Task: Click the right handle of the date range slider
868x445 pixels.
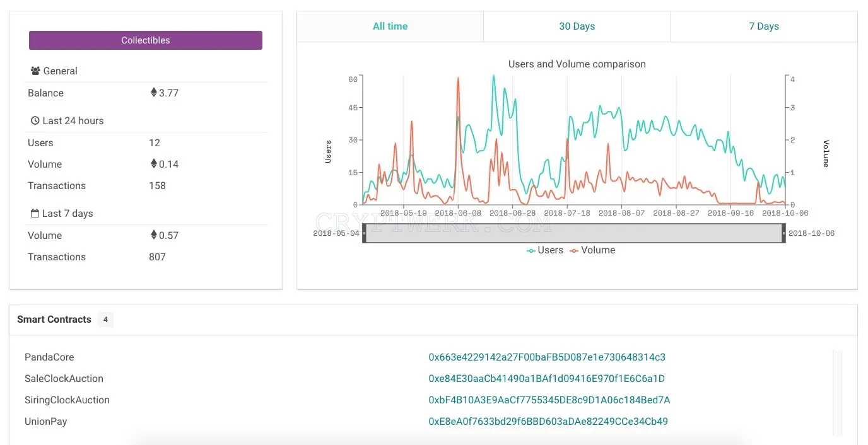Action: point(784,233)
